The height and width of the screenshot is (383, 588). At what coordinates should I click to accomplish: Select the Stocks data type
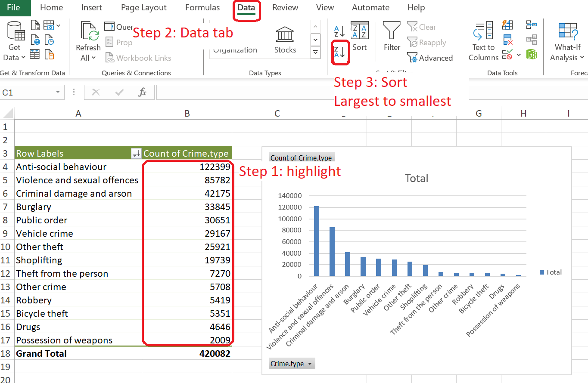point(285,41)
